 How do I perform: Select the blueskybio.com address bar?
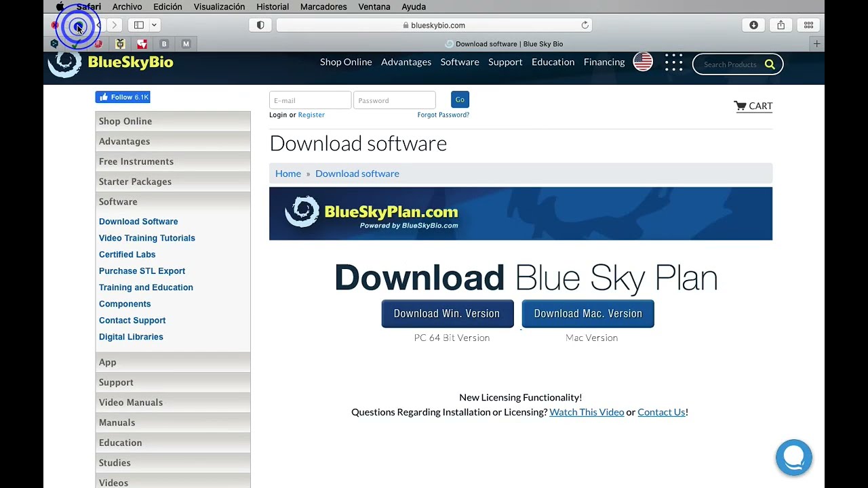click(x=434, y=25)
